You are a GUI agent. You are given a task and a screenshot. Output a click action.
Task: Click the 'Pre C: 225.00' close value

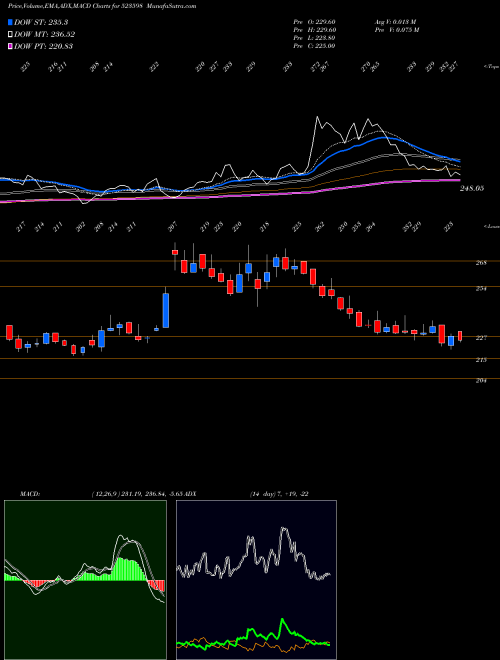tap(314, 45)
